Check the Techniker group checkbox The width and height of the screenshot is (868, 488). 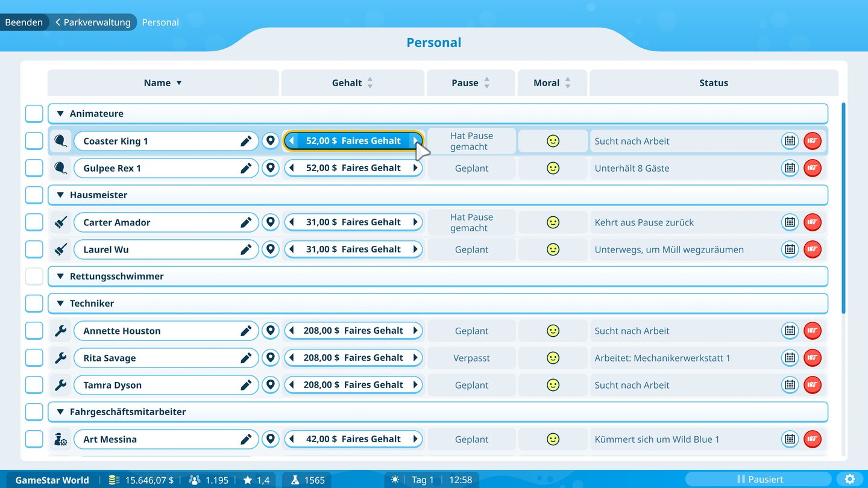click(x=34, y=304)
